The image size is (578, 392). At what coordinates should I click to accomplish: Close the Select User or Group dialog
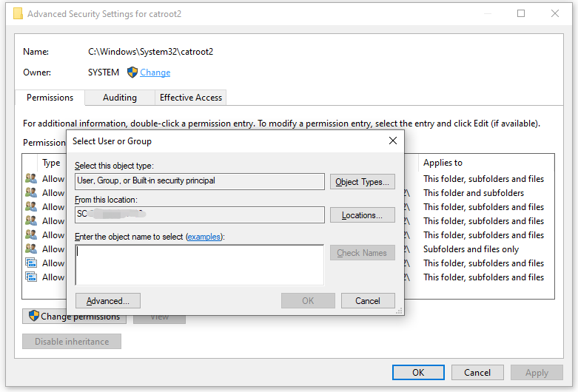click(x=392, y=141)
